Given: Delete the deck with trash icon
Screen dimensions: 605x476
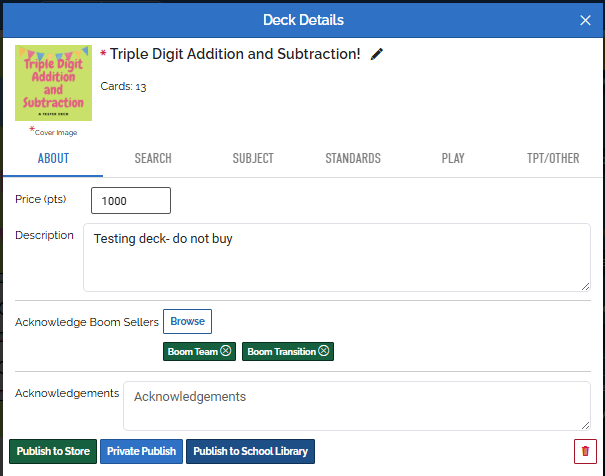Looking at the screenshot, I should (585, 451).
